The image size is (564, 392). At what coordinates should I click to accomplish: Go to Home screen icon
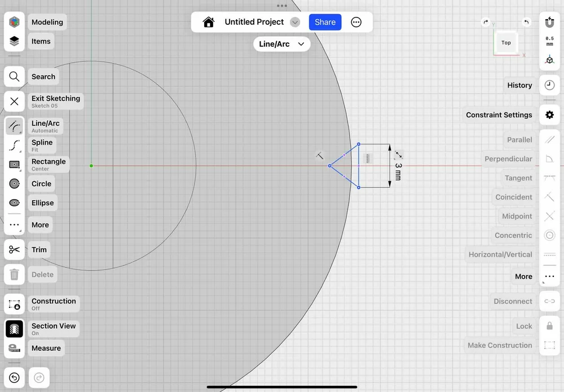pyautogui.click(x=209, y=23)
